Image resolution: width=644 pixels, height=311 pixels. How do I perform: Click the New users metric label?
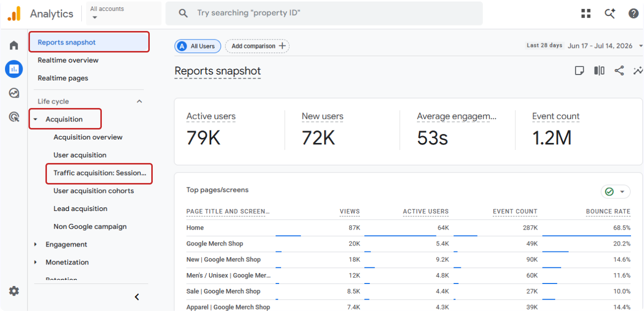[x=322, y=116]
